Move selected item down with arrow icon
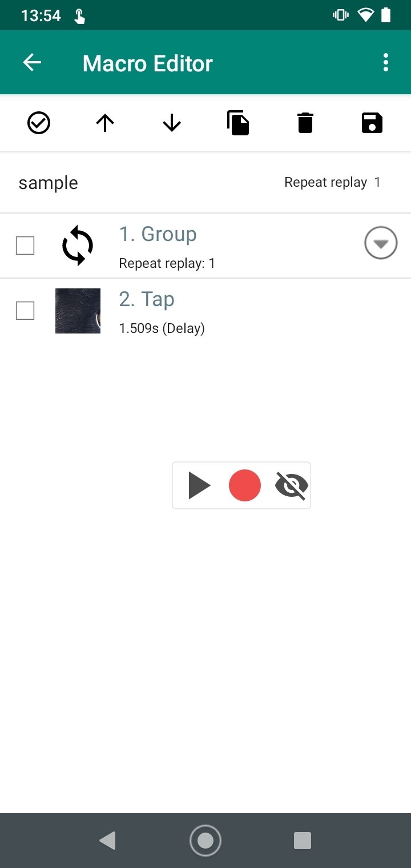The width and height of the screenshot is (411, 868). pos(172,123)
